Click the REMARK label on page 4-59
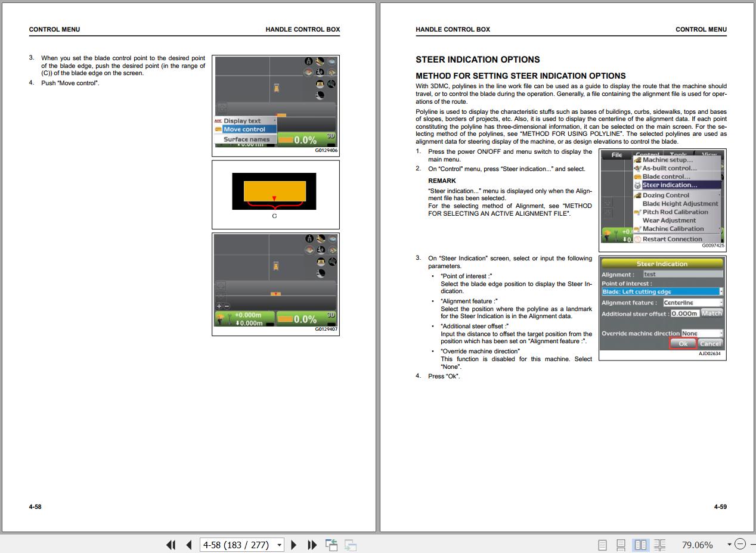This screenshot has height=553, width=756. point(442,181)
